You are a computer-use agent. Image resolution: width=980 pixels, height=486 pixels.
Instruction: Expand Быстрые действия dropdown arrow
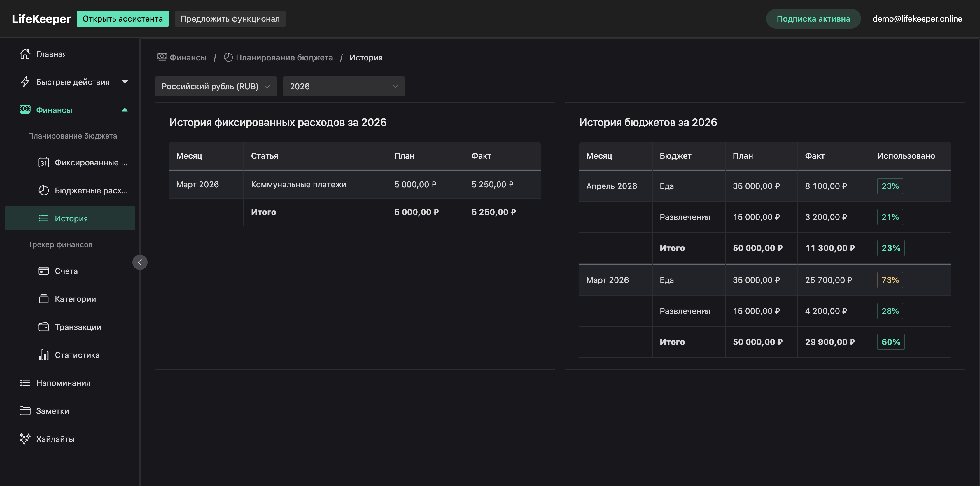[x=125, y=82]
